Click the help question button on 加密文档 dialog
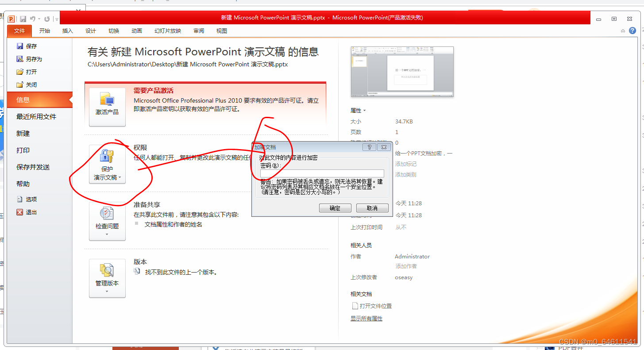This screenshot has height=350, width=644. click(x=369, y=147)
